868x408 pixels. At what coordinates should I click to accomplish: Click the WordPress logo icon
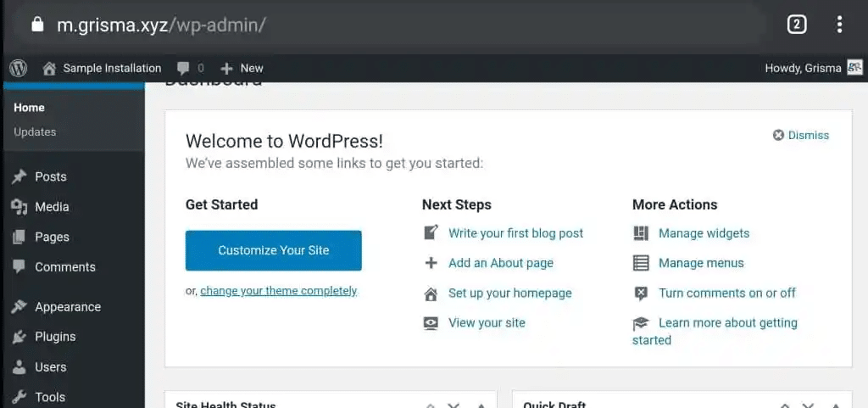click(x=19, y=68)
